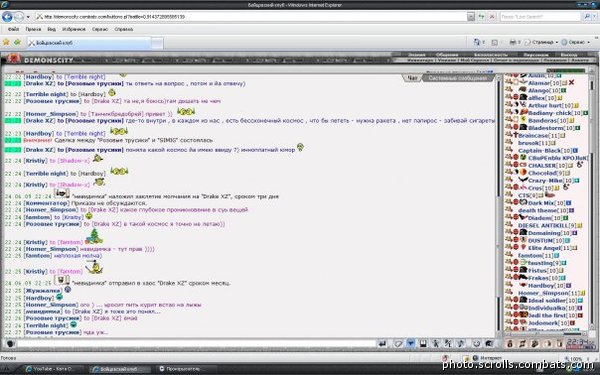The height and width of the screenshot is (375, 600).
Task: Select Ideal soldier in user list
Action: [547, 300]
